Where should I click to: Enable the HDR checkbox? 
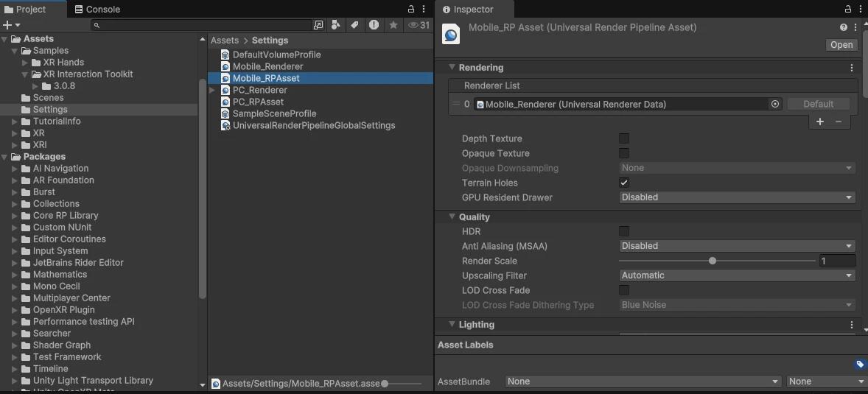click(x=624, y=231)
